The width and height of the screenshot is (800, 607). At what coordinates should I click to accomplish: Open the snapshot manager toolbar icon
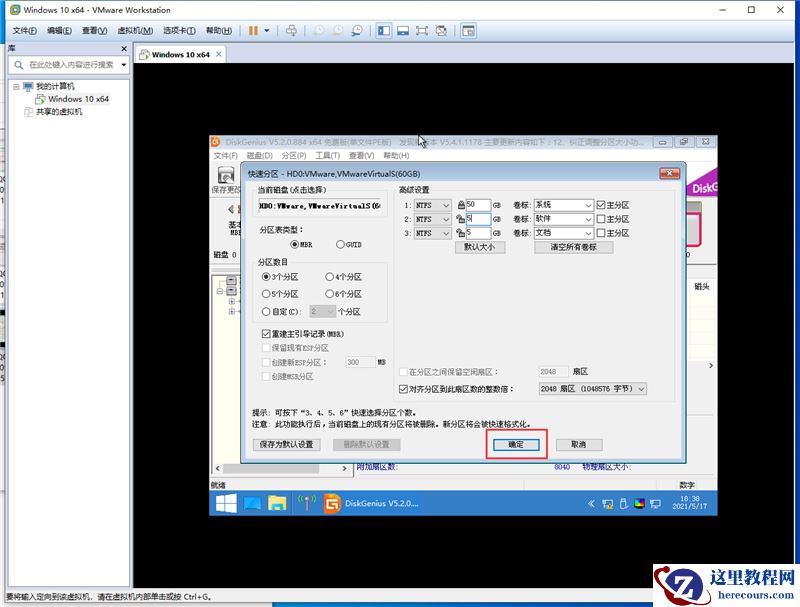[x=357, y=31]
